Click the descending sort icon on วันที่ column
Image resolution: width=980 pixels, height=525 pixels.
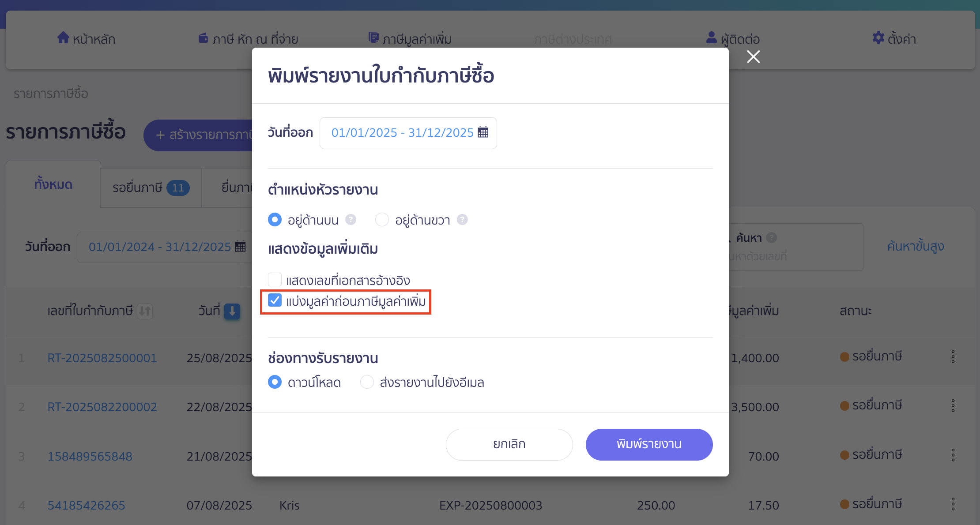pyautogui.click(x=231, y=311)
